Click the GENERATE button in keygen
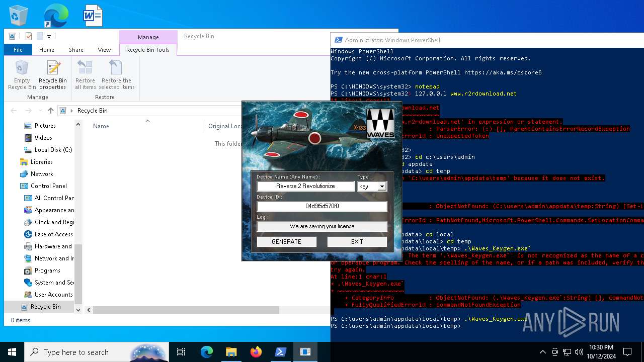The height and width of the screenshot is (362, 644). pos(286,242)
